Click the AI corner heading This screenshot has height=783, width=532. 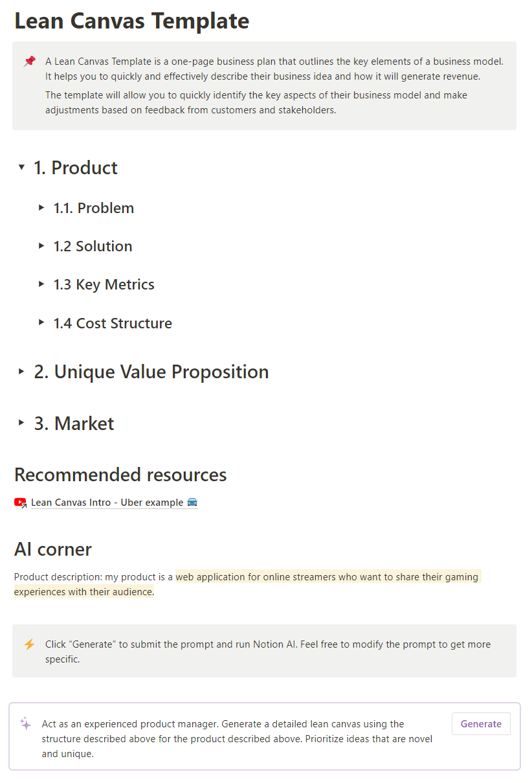[x=52, y=549]
